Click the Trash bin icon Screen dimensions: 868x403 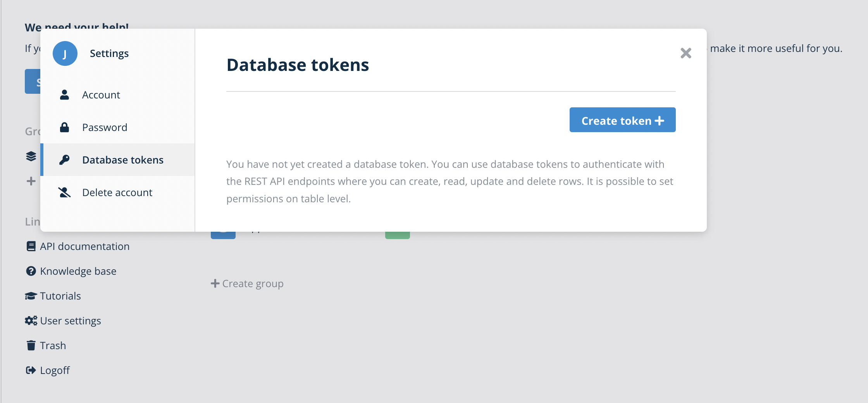click(31, 346)
